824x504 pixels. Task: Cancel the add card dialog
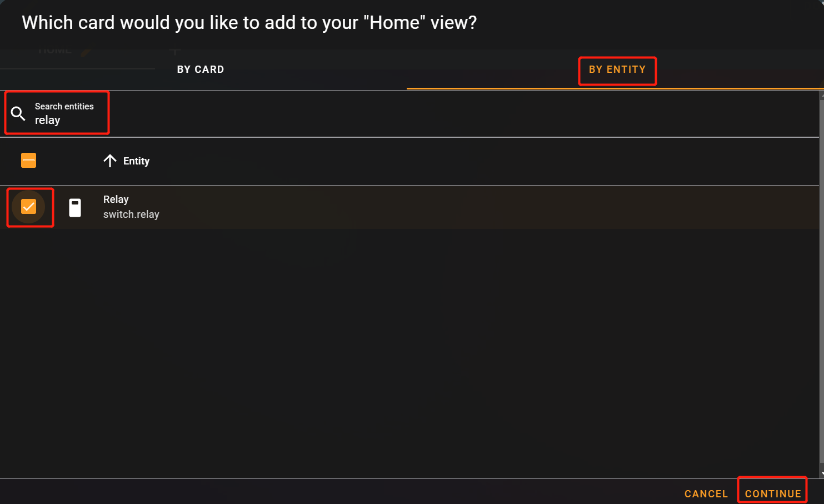(x=706, y=493)
